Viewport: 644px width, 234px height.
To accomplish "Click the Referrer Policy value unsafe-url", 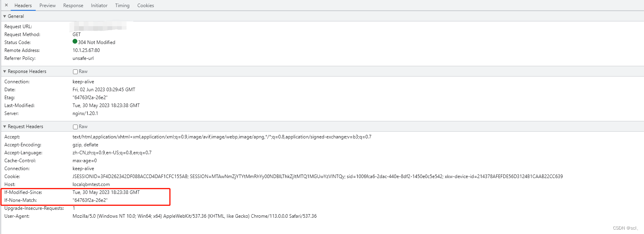I will (83, 58).
